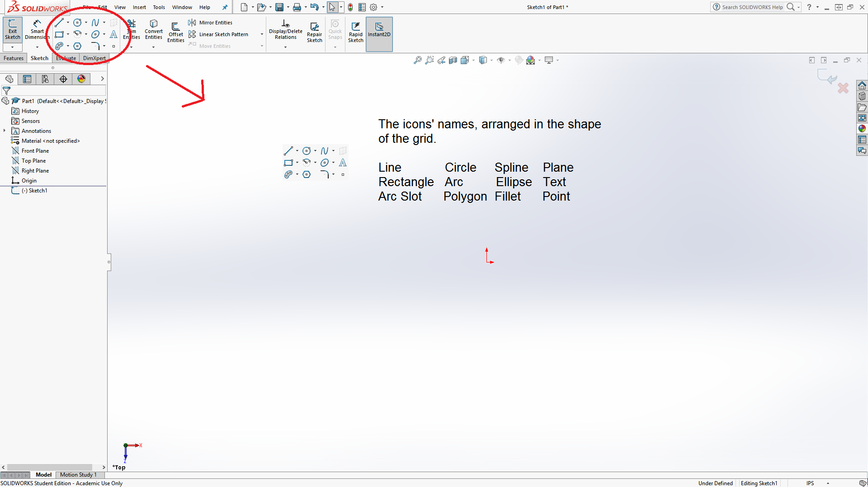Expand the Annotations tree node
The width and height of the screenshot is (868, 487).
pos(5,131)
